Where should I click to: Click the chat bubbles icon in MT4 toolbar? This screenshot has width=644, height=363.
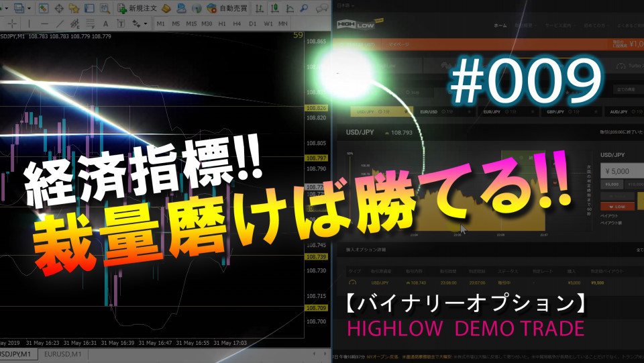click(323, 8)
